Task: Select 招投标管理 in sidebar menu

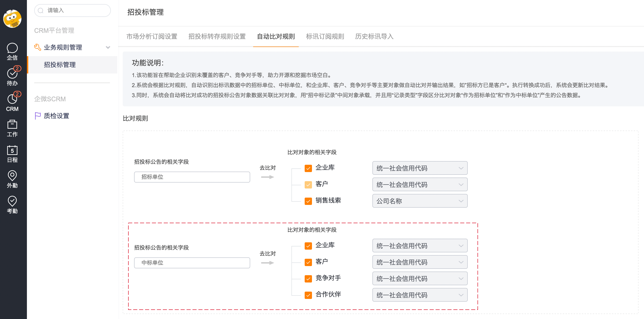Action: tap(72, 65)
